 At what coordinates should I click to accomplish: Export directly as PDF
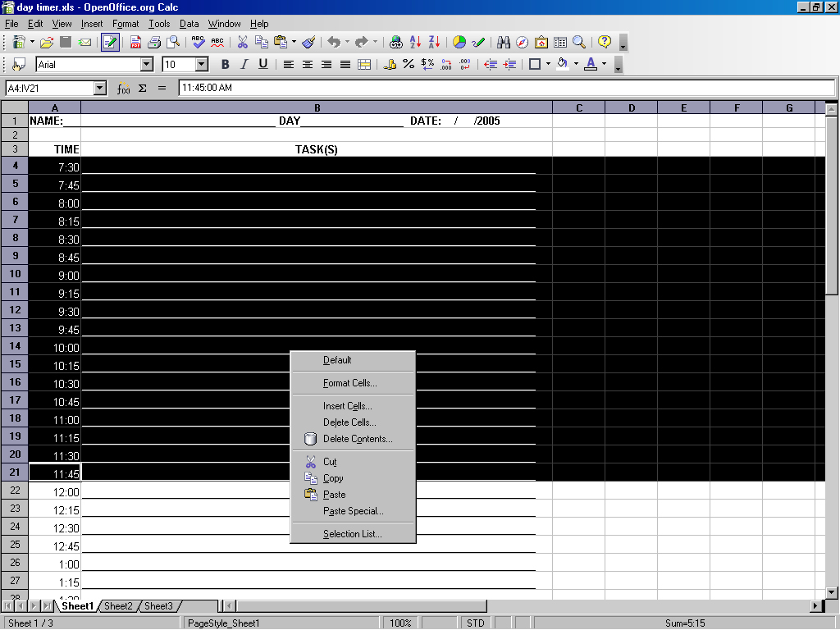tap(135, 43)
